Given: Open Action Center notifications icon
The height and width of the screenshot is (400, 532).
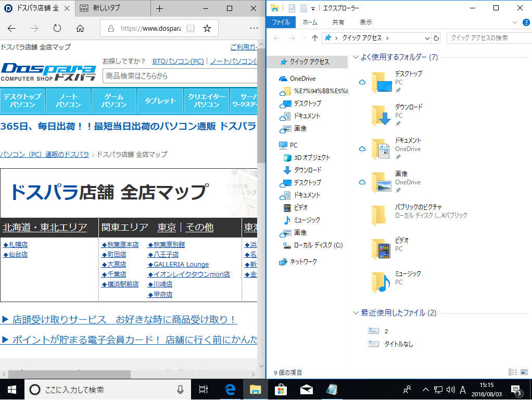Looking at the screenshot, I should coord(516,390).
